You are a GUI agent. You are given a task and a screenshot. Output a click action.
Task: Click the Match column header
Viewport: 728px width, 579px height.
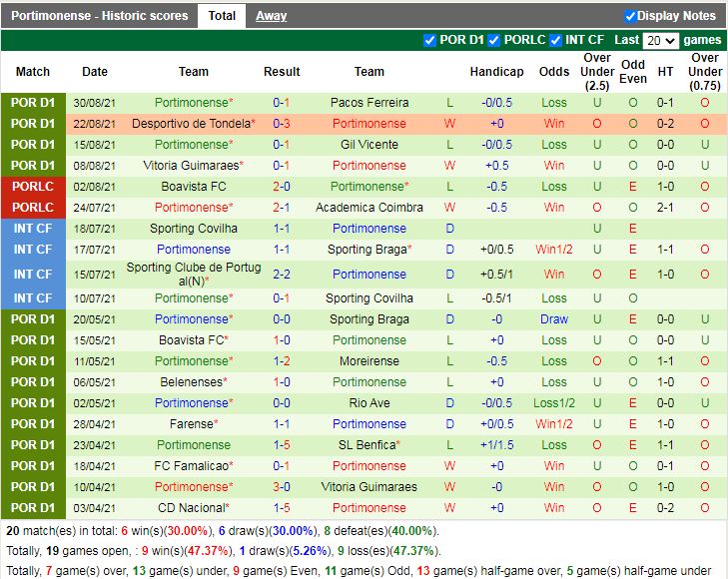tap(33, 72)
